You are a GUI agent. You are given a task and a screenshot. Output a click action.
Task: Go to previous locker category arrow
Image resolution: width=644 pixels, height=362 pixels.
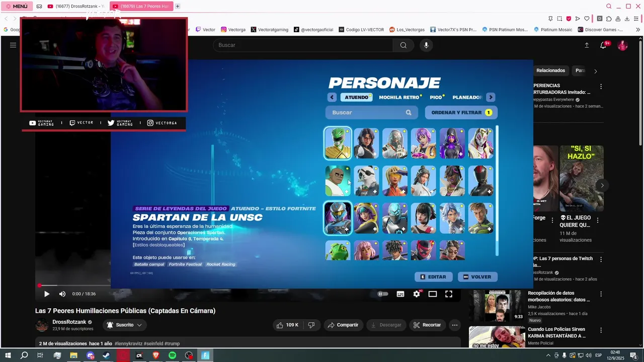[332, 98]
